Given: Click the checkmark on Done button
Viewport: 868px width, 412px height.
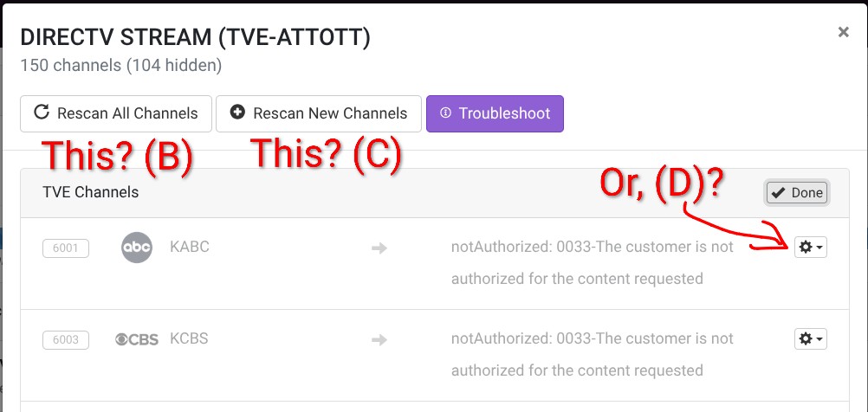Looking at the screenshot, I should click(778, 193).
